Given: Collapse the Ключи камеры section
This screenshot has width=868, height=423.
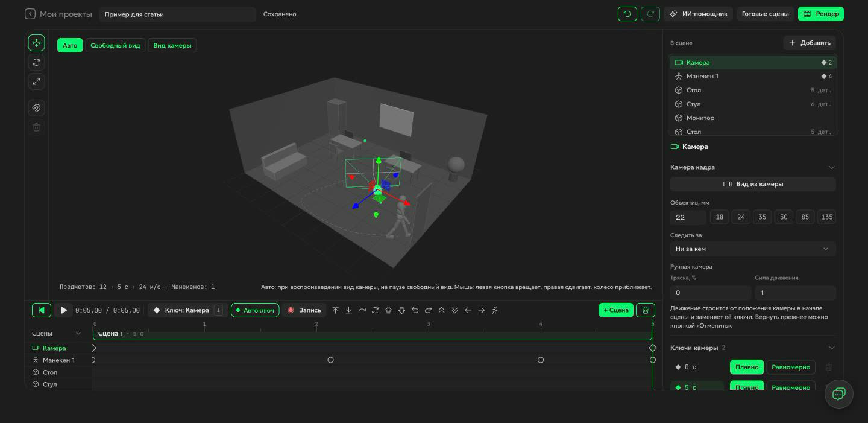Looking at the screenshot, I should point(832,348).
